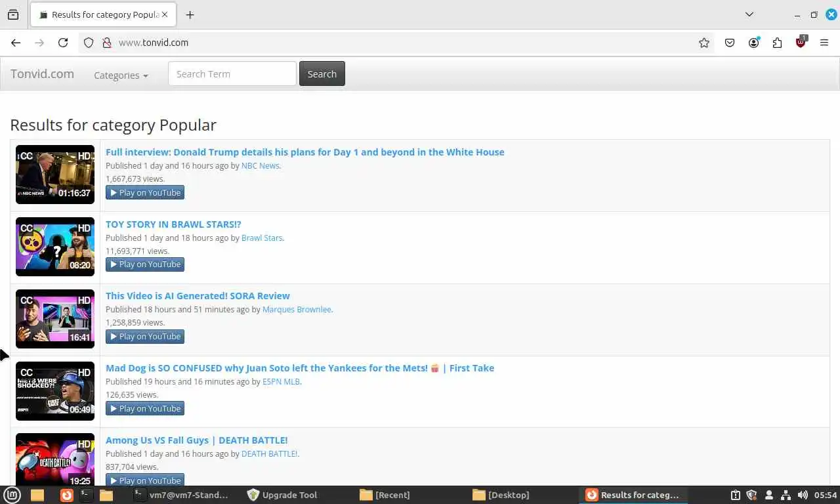Open the SORA Review video title
840x504 pixels.
198,295
